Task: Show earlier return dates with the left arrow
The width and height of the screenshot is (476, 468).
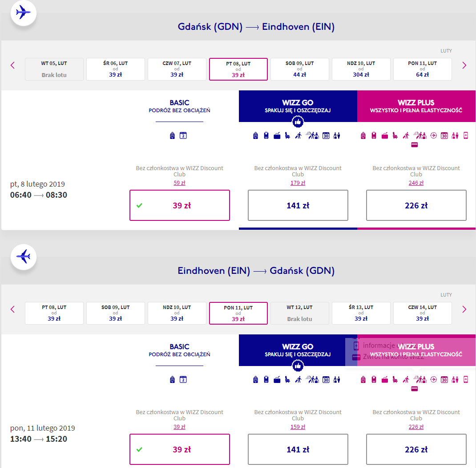Action: [x=12, y=309]
